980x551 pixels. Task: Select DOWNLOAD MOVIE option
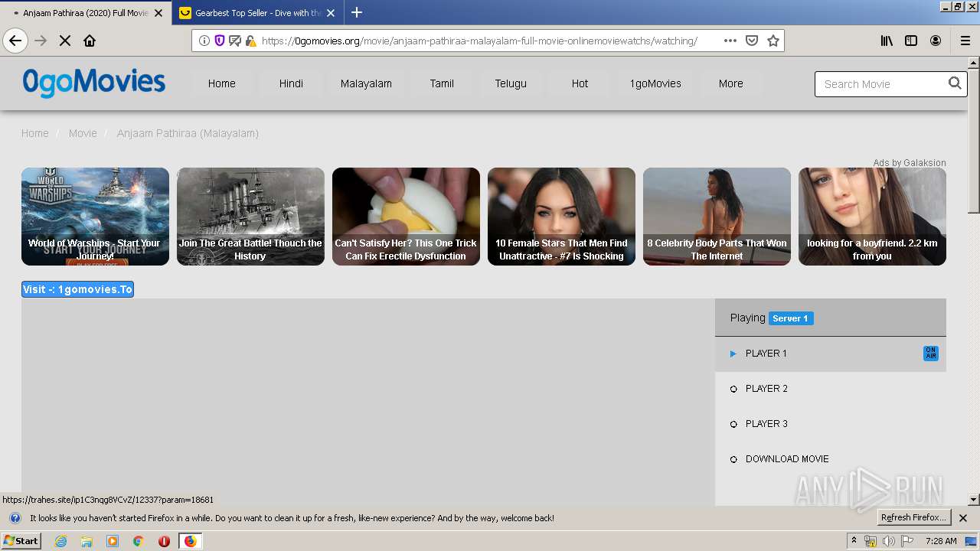coord(830,459)
